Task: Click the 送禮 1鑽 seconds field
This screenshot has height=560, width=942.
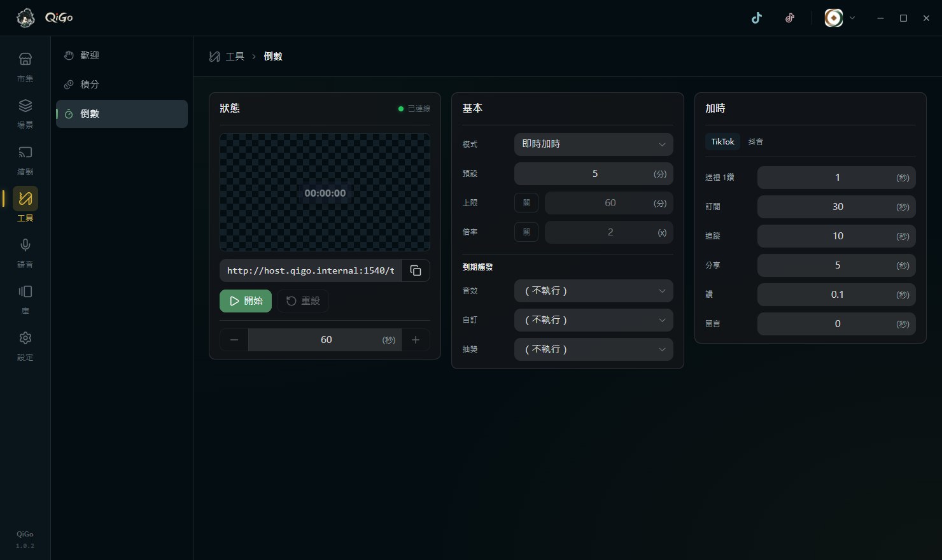Action: [836, 178]
